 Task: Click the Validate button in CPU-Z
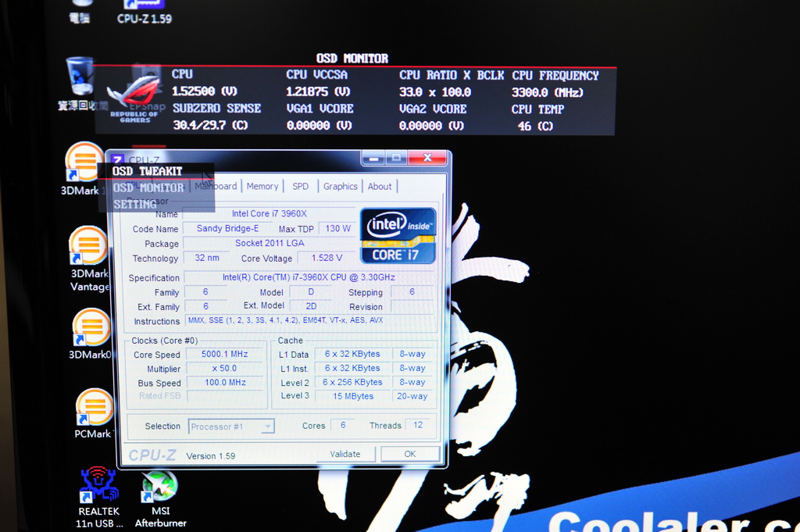click(x=345, y=454)
